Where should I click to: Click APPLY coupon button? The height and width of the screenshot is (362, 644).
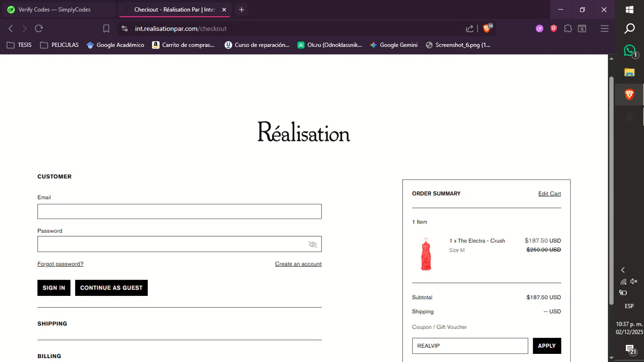click(547, 346)
